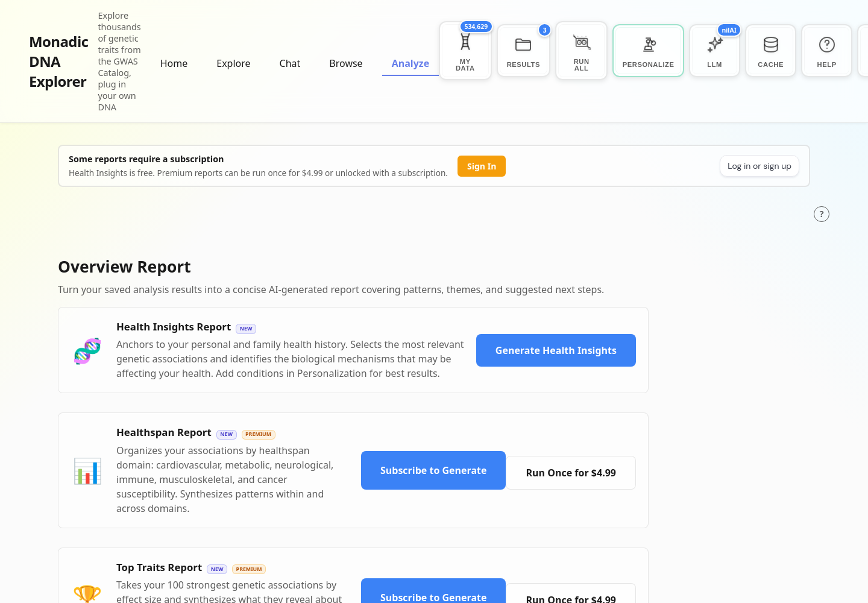Screen dimensions: 868x603
Task: Click NEW badge beside Top Traits Report
Action: tap(217, 569)
